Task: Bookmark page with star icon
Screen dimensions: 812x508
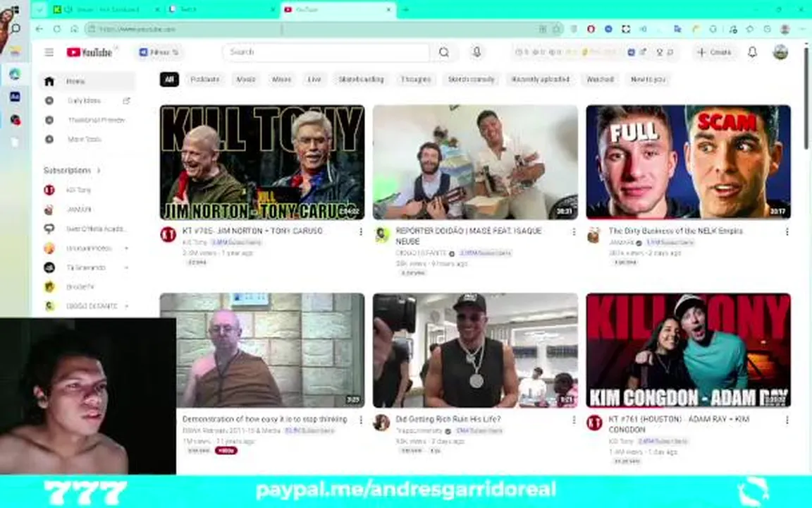Action: 557,29
